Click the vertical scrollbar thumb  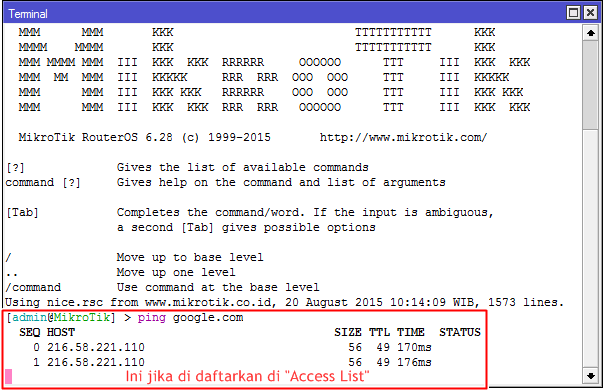tap(591, 85)
